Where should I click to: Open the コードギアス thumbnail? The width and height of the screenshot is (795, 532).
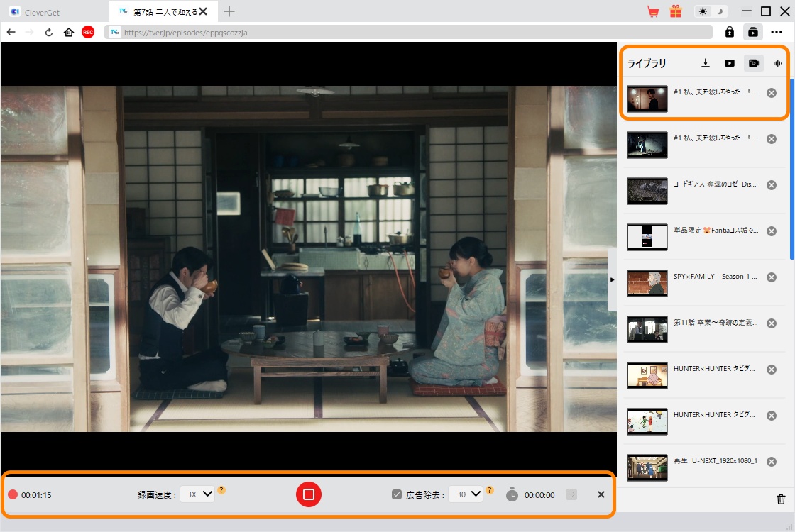pos(647,191)
